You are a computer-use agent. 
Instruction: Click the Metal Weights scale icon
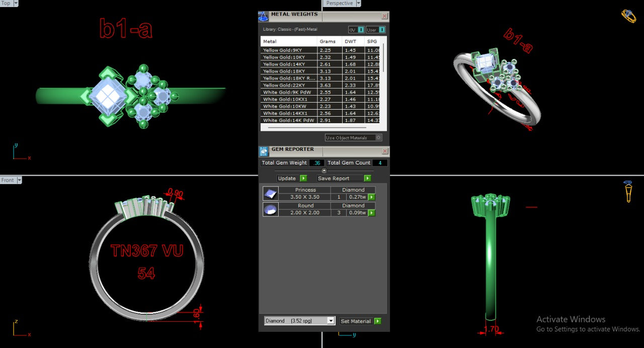[x=264, y=17]
